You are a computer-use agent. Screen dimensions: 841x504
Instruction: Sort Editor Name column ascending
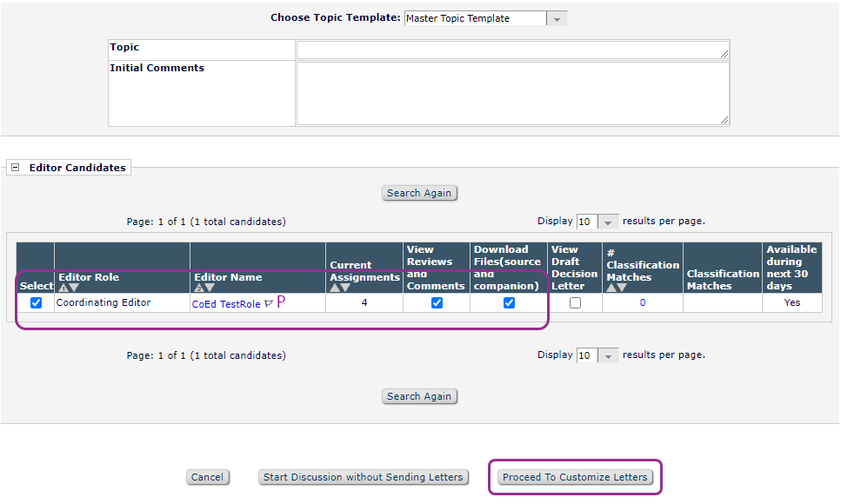click(x=198, y=288)
